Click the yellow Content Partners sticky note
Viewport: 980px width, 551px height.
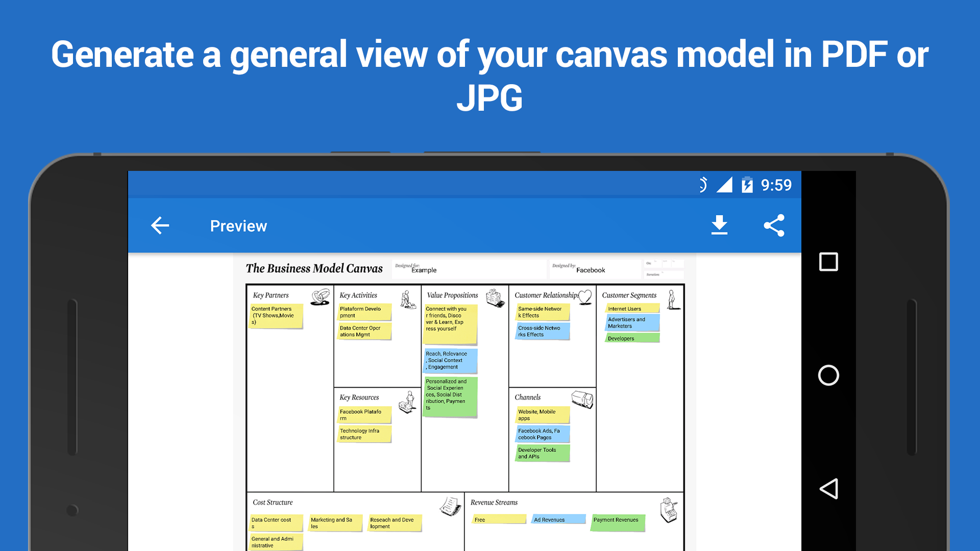(276, 316)
